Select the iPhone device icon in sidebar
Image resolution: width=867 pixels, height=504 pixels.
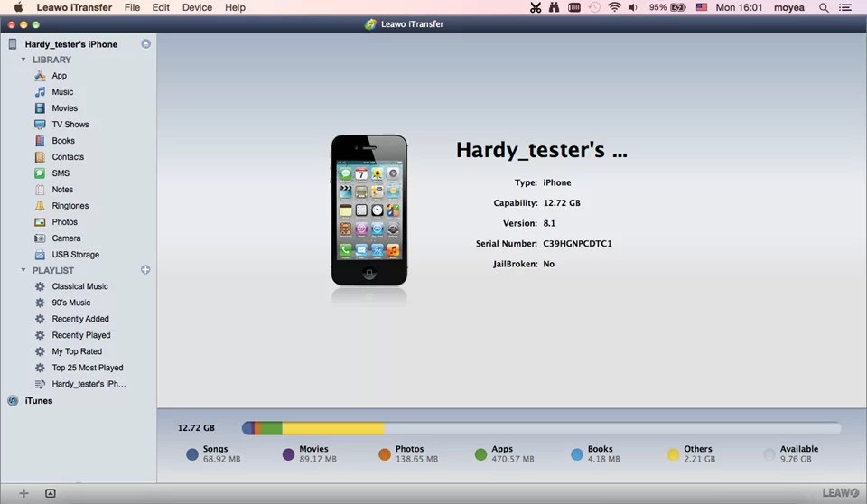click(x=12, y=44)
